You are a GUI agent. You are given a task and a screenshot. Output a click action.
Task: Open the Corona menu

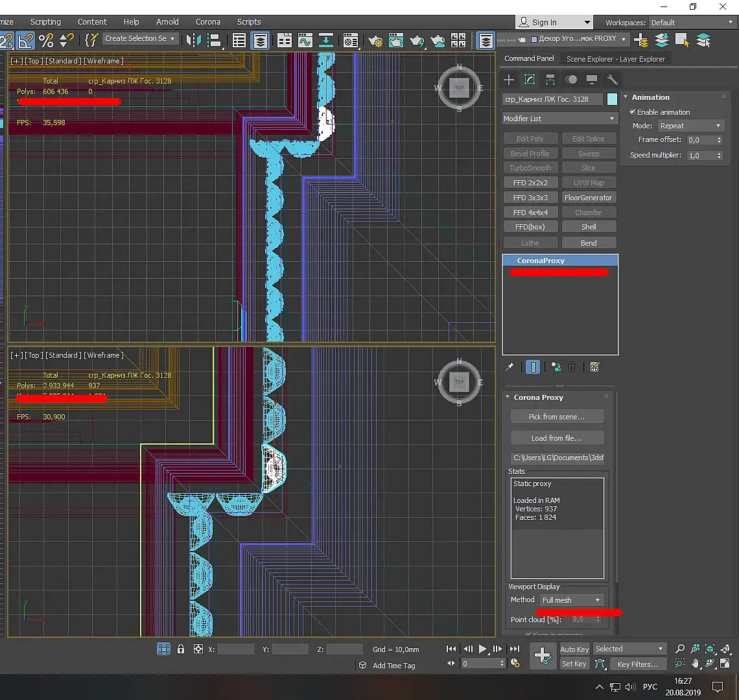coord(207,21)
